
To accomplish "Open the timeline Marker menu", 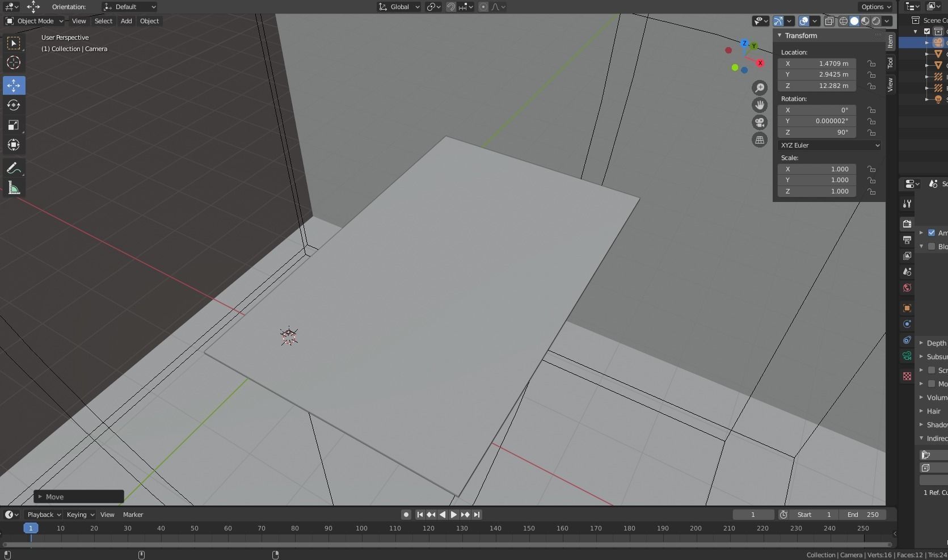I will point(133,515).
